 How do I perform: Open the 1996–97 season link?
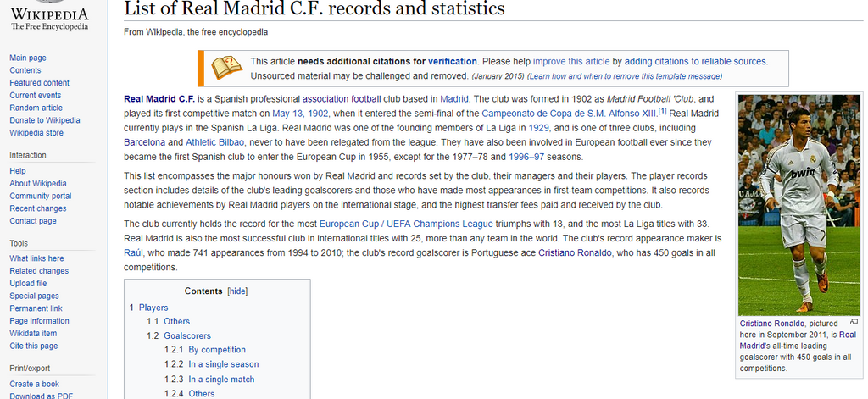[526, 157]
